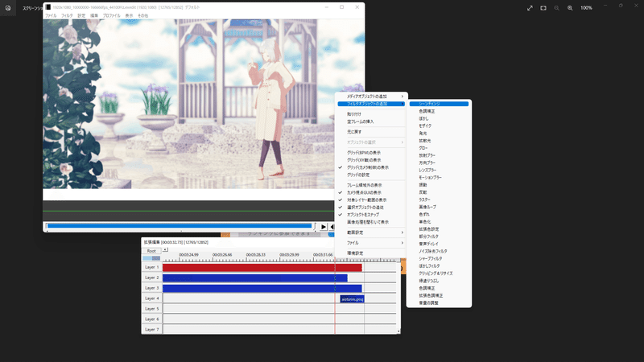
Task: Click the zoom-out magnifier icon in the viewer
Action: [x=556, y=8]
